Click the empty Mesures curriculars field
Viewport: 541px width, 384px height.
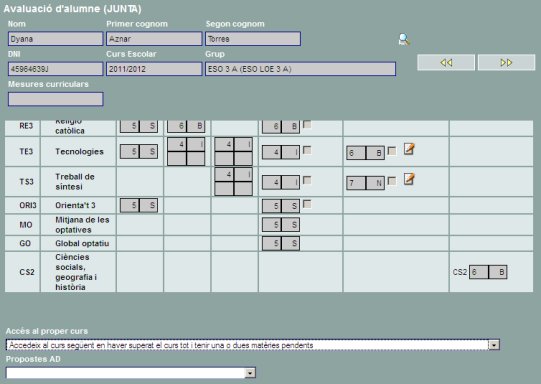[x=56, y=99]
